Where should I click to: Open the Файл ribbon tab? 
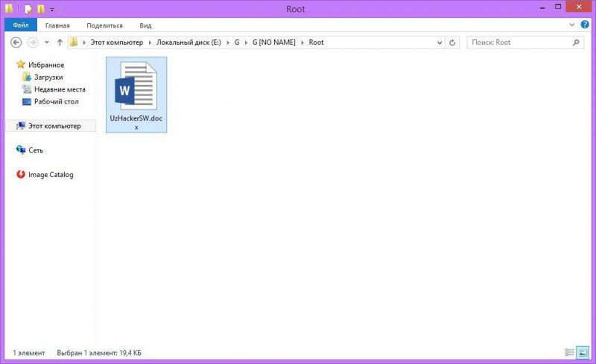pyautogui.click(x=21, y=25)
